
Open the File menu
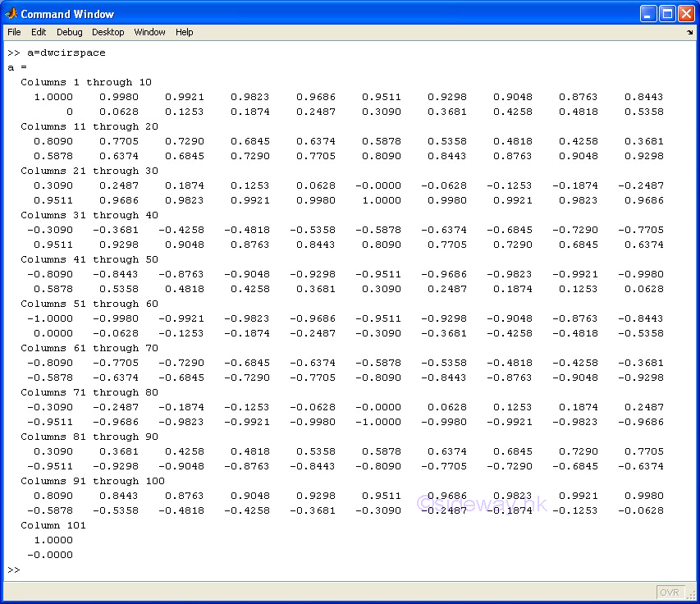click(x=14, y=32)
